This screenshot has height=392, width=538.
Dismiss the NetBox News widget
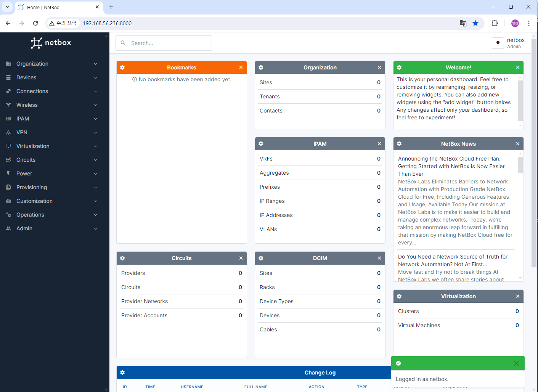coord(518,144)
